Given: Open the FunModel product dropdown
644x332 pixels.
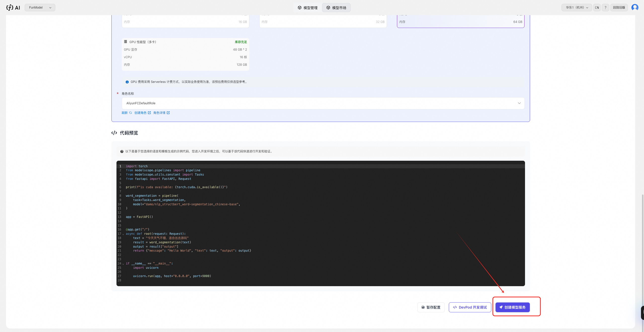Looking at the screenshot, I should pos(40,8).
